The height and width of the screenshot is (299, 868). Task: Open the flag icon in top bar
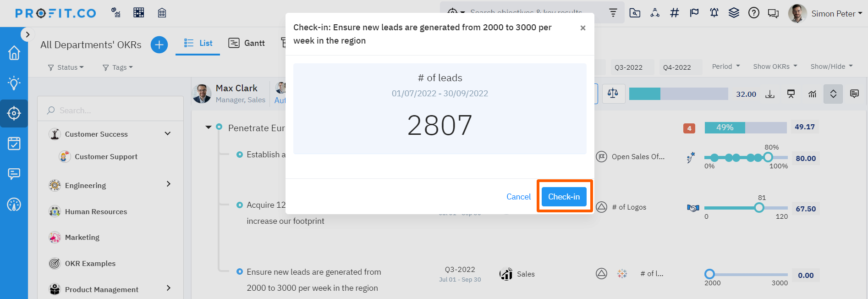tap(694, 13)
